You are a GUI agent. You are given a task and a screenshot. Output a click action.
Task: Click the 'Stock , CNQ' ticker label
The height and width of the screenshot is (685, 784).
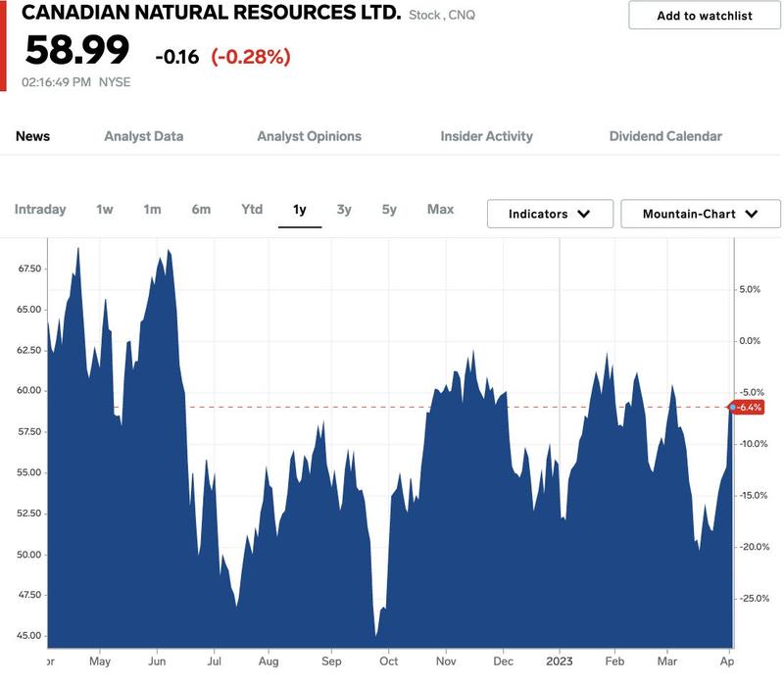pos(442,15)
